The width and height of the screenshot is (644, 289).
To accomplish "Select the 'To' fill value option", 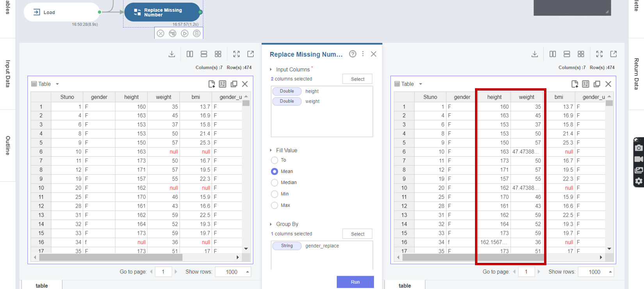I will pyautogui.click(x=274, y=160).
